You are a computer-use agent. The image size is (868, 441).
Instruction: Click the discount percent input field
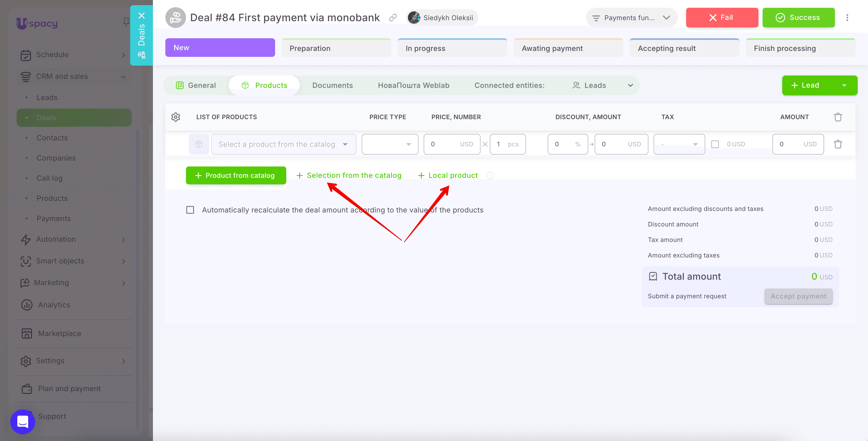(x=568, y=144)
